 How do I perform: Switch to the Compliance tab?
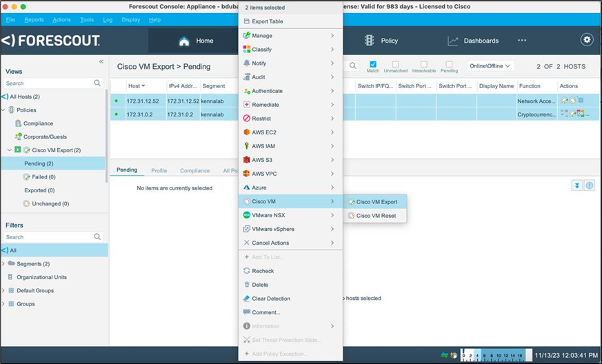click(194, 170)
